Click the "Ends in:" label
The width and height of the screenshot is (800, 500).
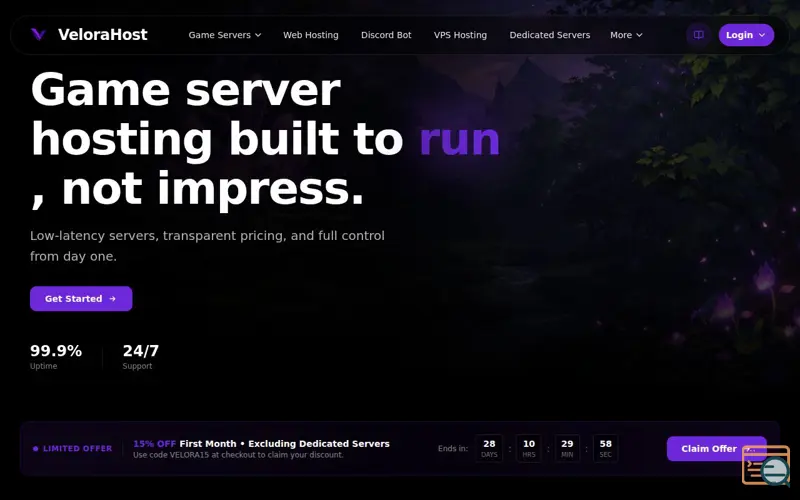click(x=453, y=448)
